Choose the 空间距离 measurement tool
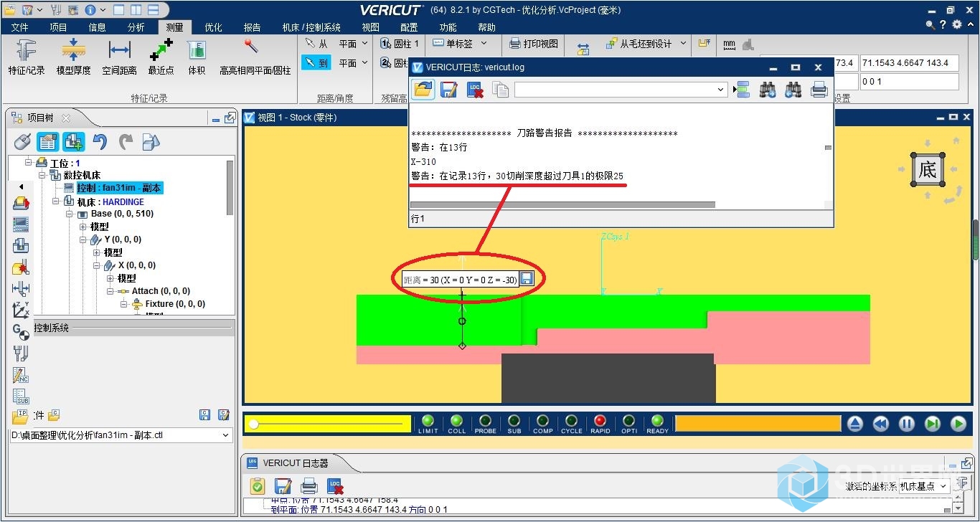The height and width of the screenshot is (522, 980). [x=119, y=57]
